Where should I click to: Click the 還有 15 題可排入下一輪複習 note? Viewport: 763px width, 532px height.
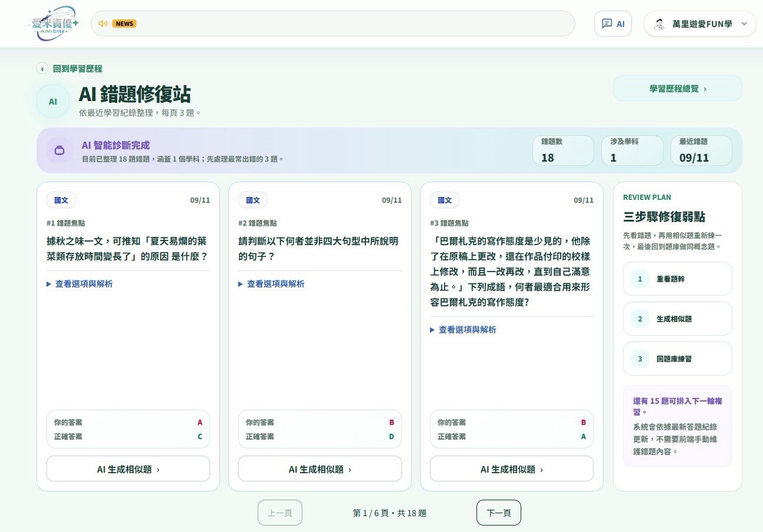(678, 406)
